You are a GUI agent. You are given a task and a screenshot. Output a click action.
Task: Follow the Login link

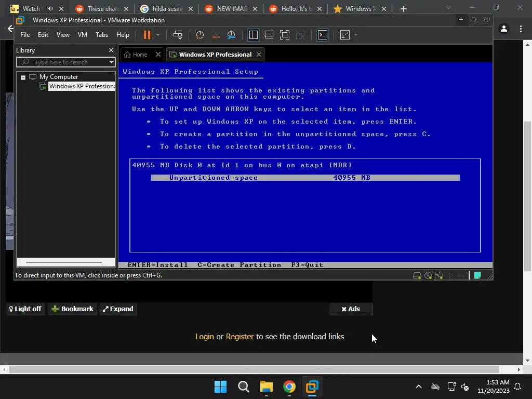pyautogui.click(x=205, y=337)
